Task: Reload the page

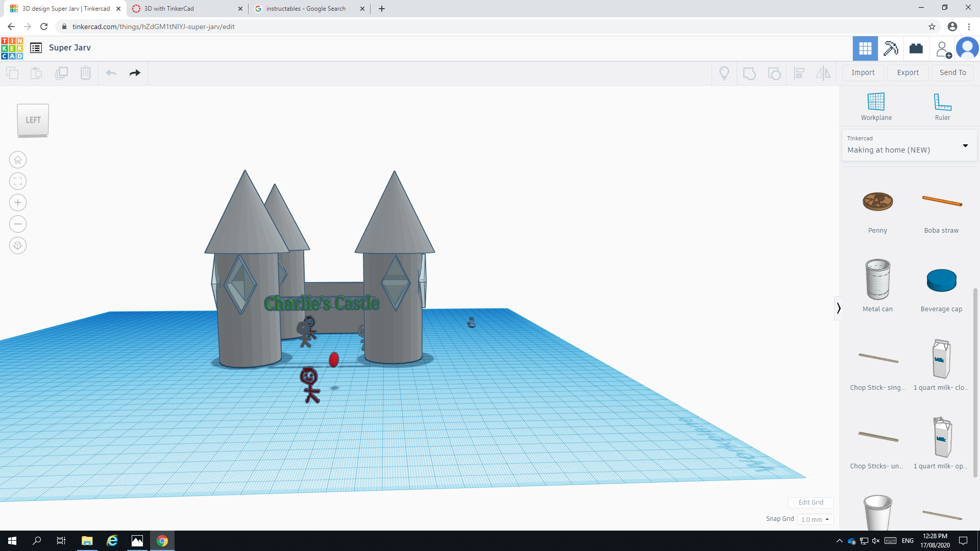Action: coord(44,27)
